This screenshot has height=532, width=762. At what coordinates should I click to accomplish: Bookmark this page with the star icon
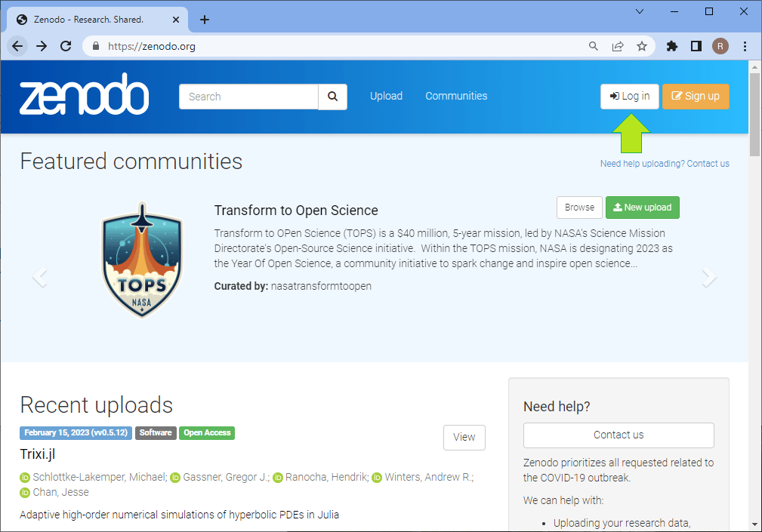(642, 46)
